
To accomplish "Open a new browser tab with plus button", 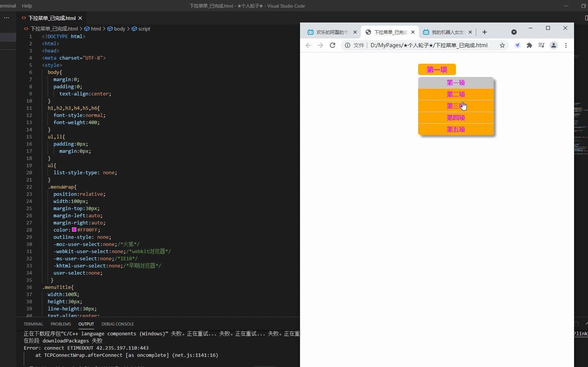I will coord(484,32).
